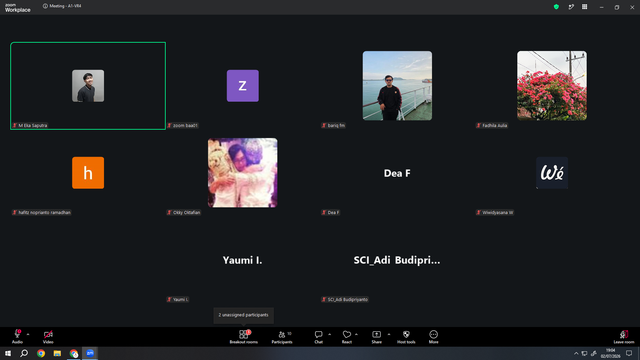This screenshot has height=360, width=640.
Task: Open Host tools shield icon
Action: click(x=406, y=336)
